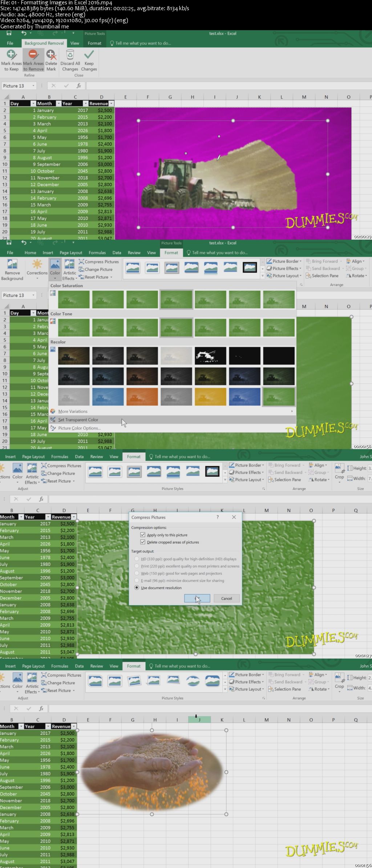Pick the gold Recolor thumbnail
372x868 pixels.
[x=210, y=396]
